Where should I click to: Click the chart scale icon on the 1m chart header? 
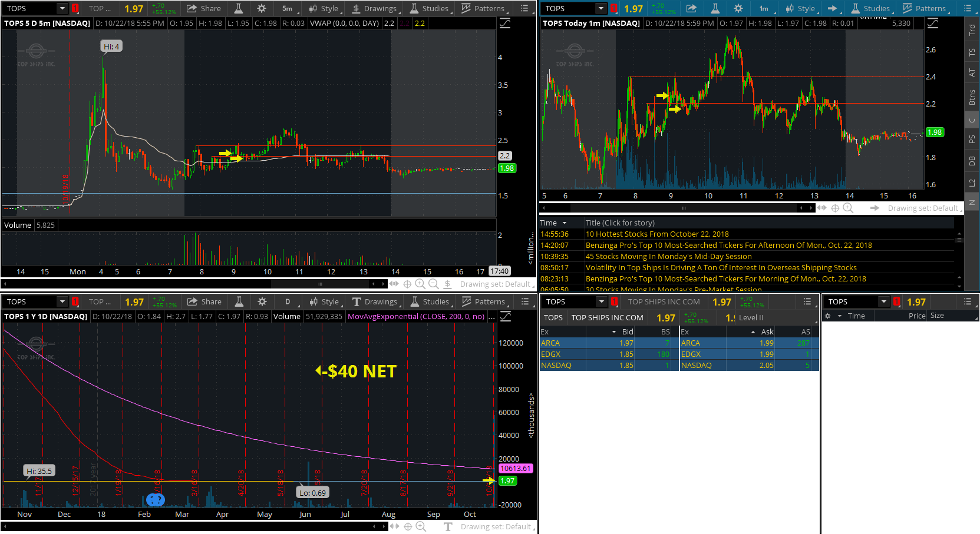(933, 24)
